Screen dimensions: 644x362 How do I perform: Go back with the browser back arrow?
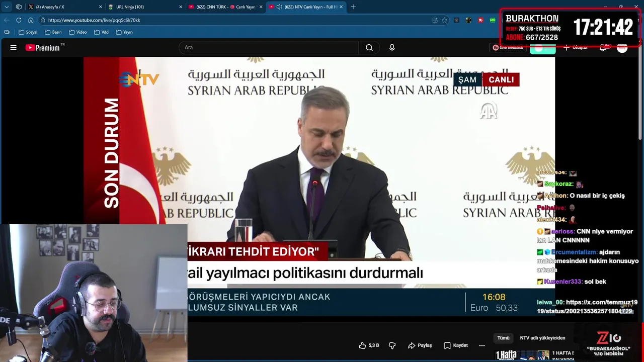(x=7, y=20)
